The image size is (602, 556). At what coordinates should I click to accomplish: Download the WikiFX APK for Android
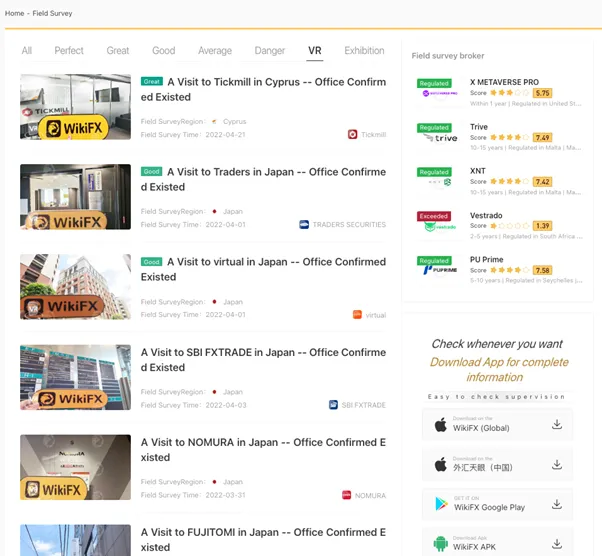(x=498, y=542)
